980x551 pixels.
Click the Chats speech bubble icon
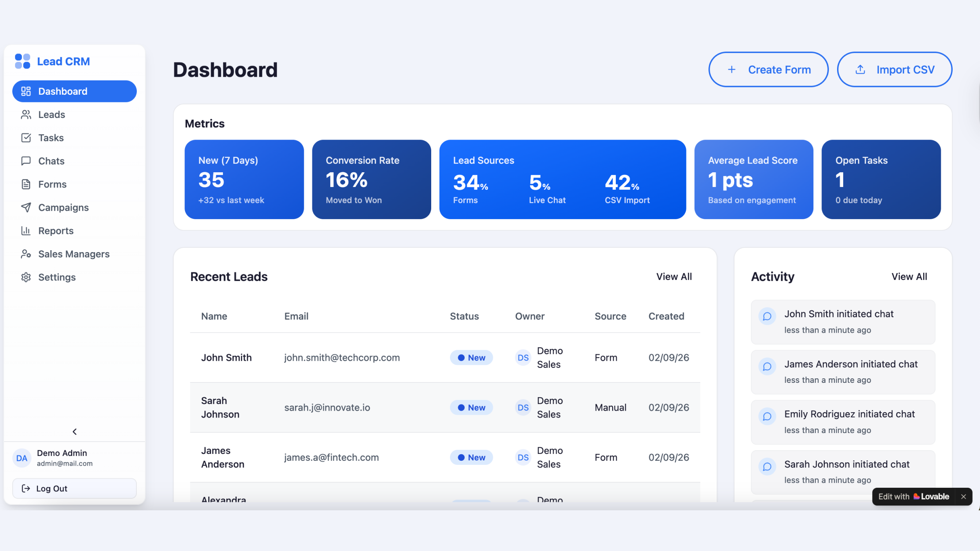click(x=26, y=161)
